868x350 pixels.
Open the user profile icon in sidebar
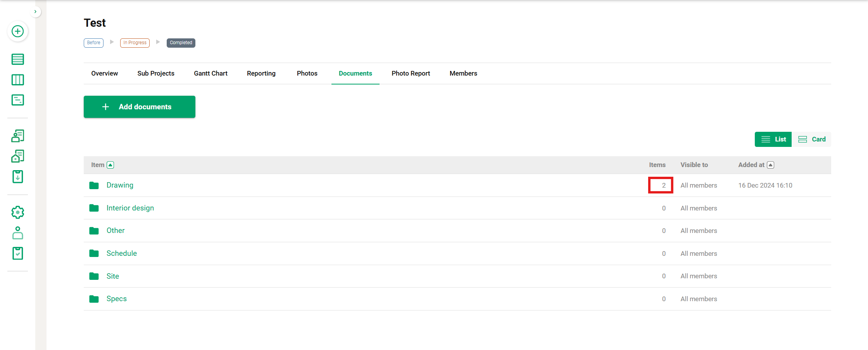tap(17, 233)
